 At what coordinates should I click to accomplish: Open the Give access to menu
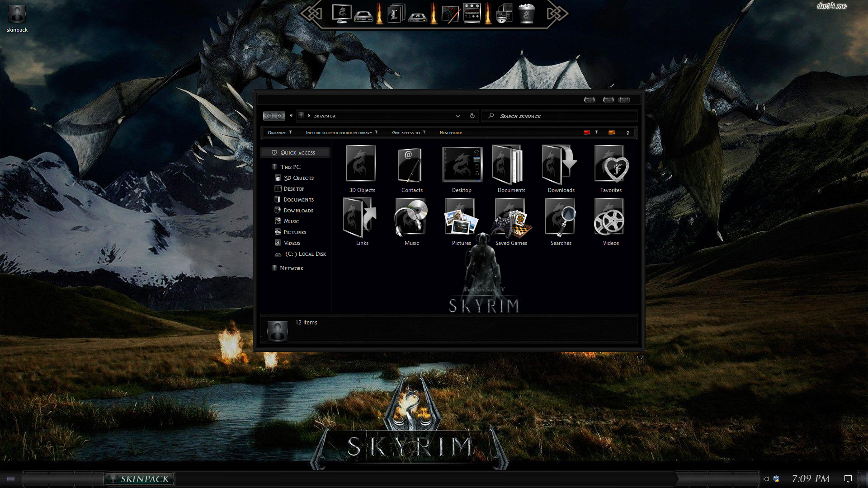click(406, 133)
